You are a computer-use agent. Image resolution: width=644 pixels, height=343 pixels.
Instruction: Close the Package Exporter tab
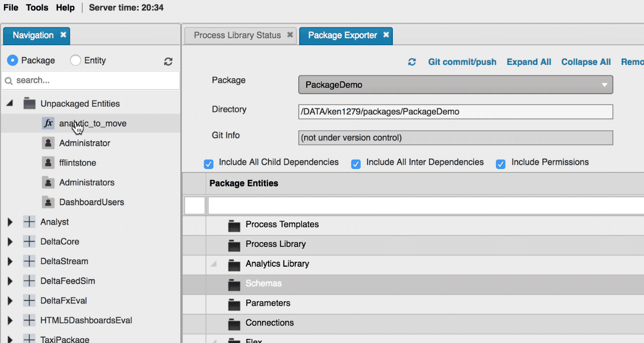386,35
